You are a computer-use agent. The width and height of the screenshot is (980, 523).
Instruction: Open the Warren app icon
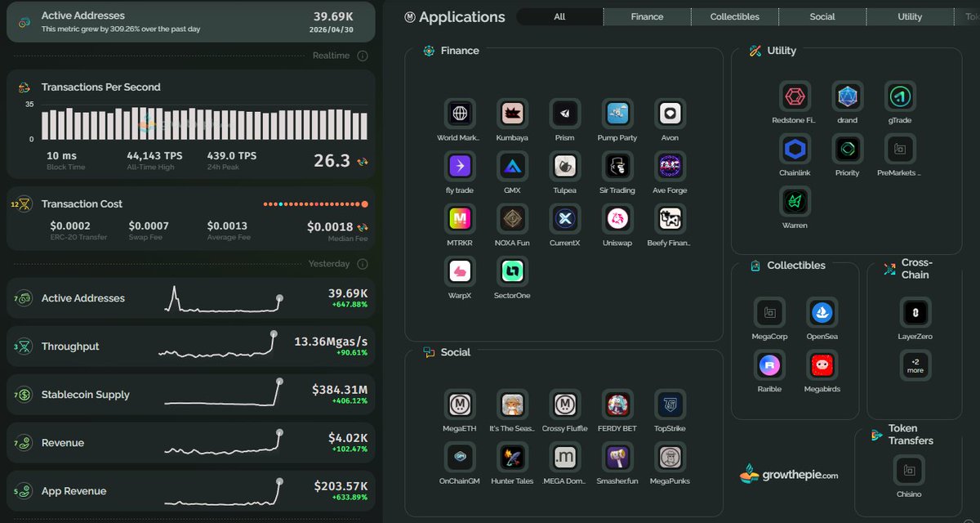[795, 201]
